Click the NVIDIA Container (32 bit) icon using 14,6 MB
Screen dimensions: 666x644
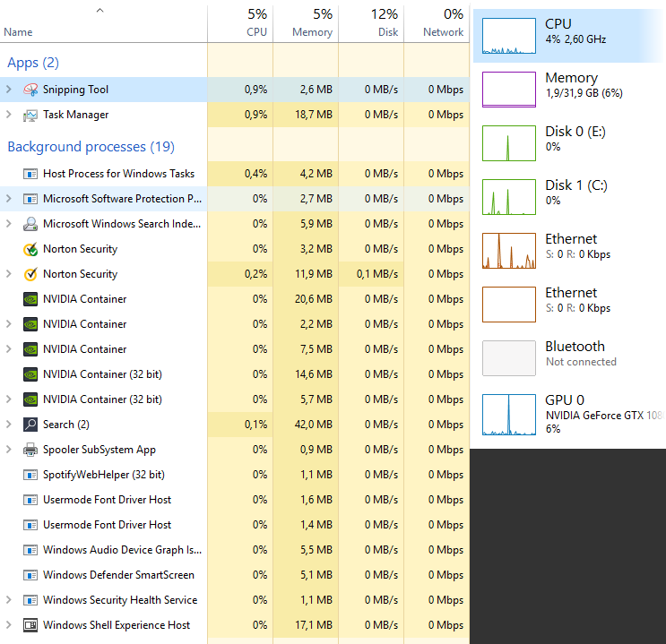pos(30,374)
